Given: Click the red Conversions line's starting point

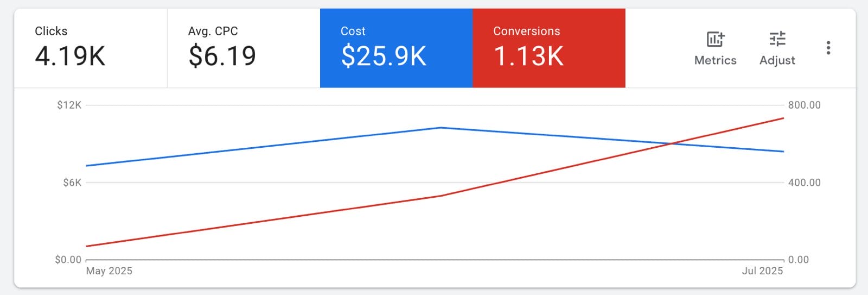Looking at the screenshot, I should [x=87, y=246].
